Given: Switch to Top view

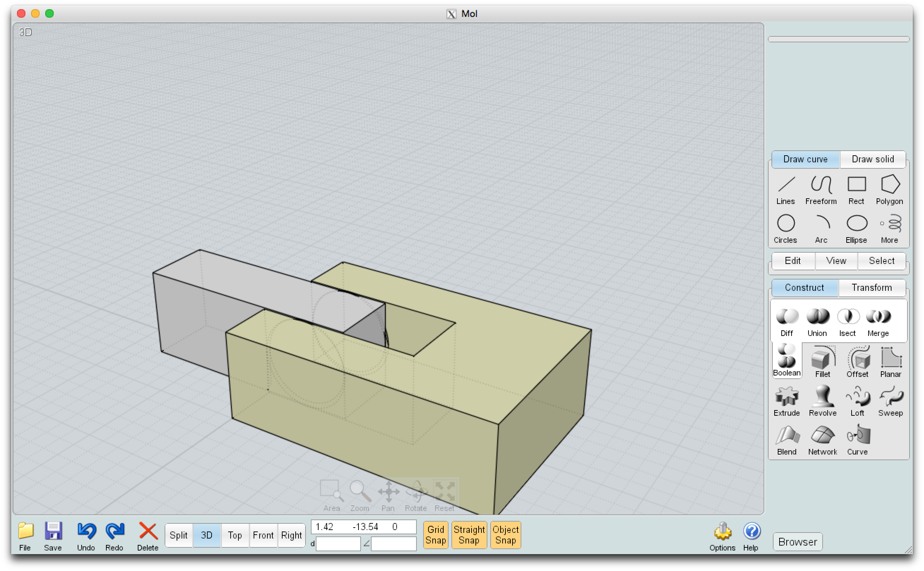Looking at the screenshot, I should click(x=235, y=535).
